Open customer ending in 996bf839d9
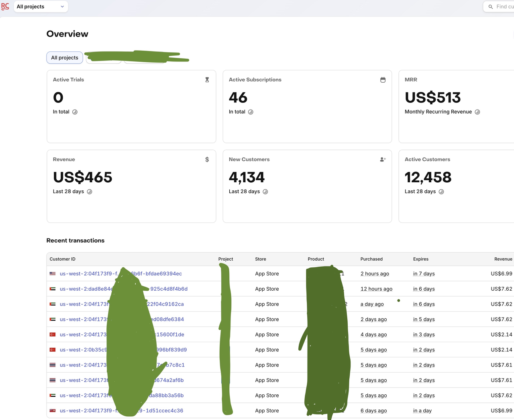Viewport: 514px width, 420px height. [123, 350]
